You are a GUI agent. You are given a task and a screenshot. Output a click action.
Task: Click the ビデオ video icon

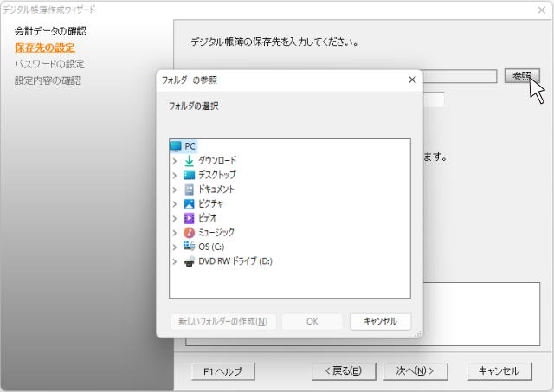189,218
